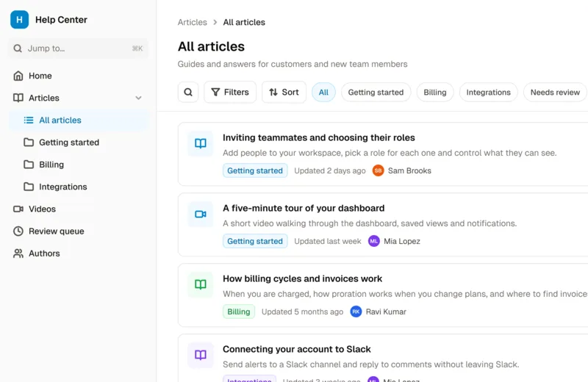Click the Home house icon in the sidebar

point(18,76)
